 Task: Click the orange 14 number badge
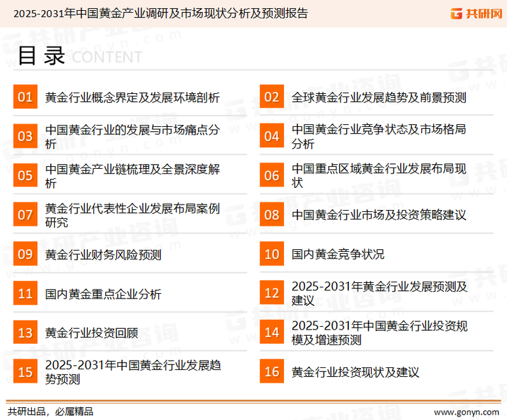click(x=272, y=333)
